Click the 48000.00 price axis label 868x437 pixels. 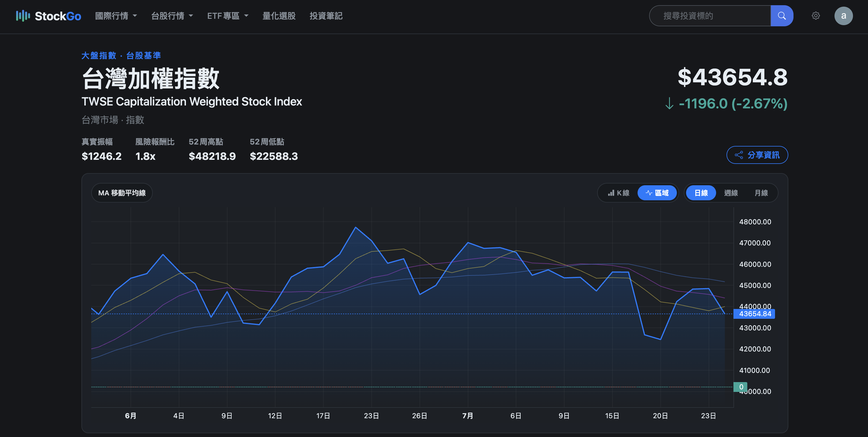tap(755, 222)
